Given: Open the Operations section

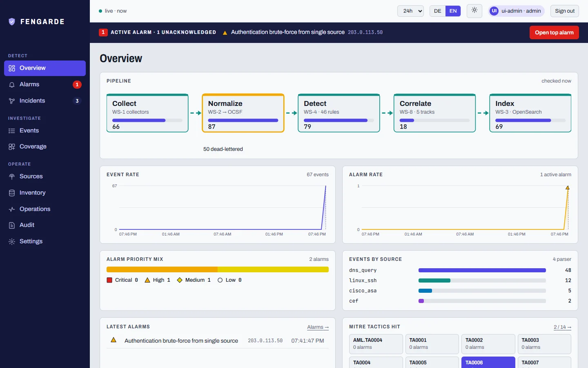Looking at the screenshot, I should pyautogui.click(x=45, y=209).
